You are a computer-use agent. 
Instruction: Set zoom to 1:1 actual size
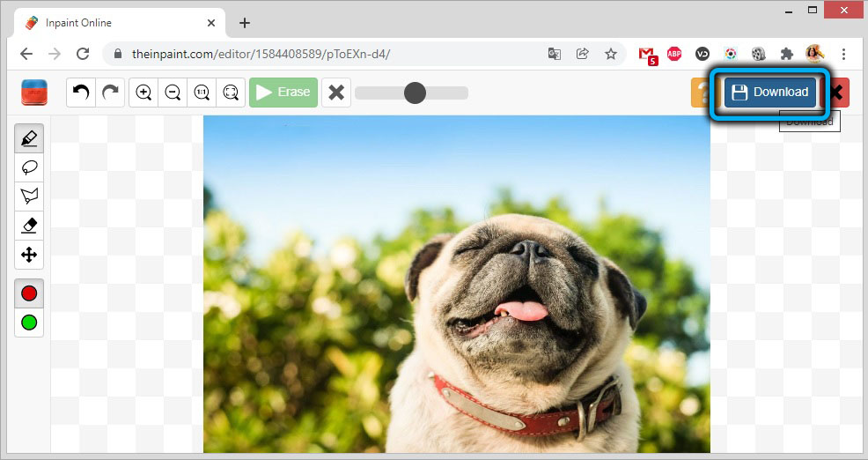pos(202,92)
